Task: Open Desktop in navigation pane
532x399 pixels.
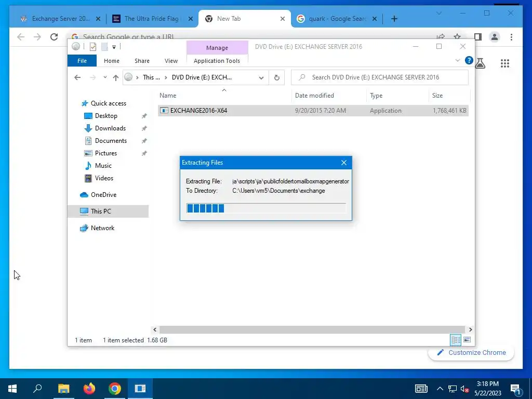Action: tap(106, 116)
